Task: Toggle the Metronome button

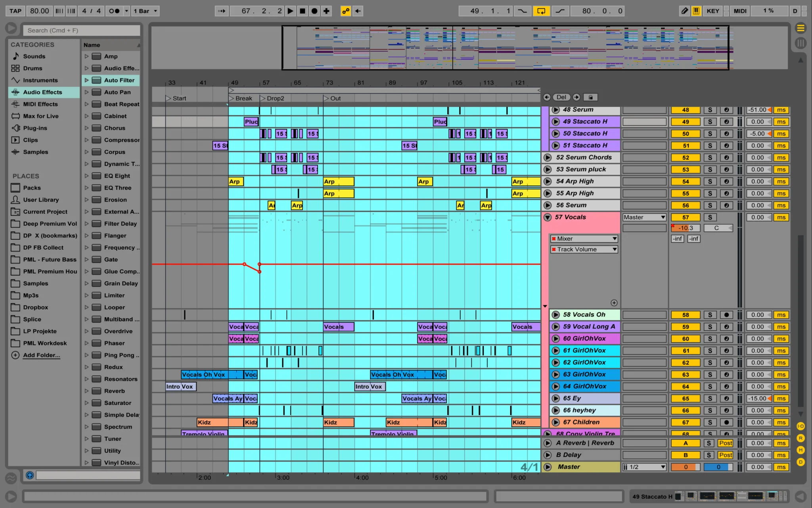Action: (114, 11)
